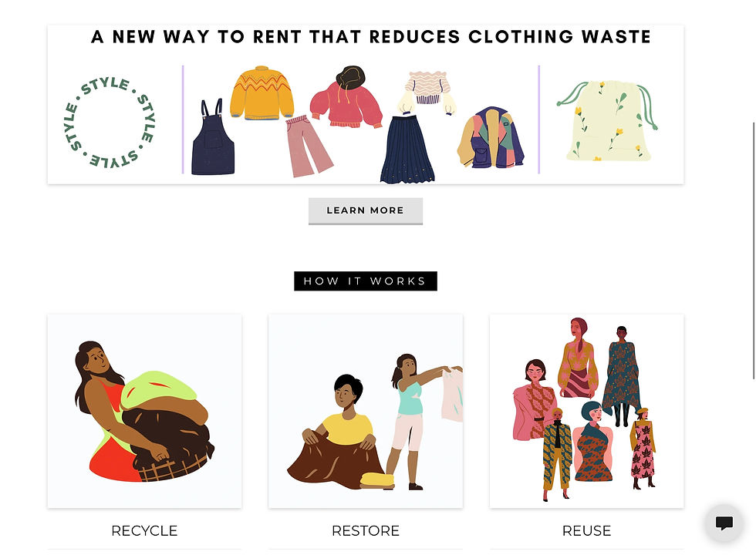The width and height of the screenshot is (756, 555).
Task: Open the Recycle laundry basket image
Action: pyautogui.click(x=145, y=411)
